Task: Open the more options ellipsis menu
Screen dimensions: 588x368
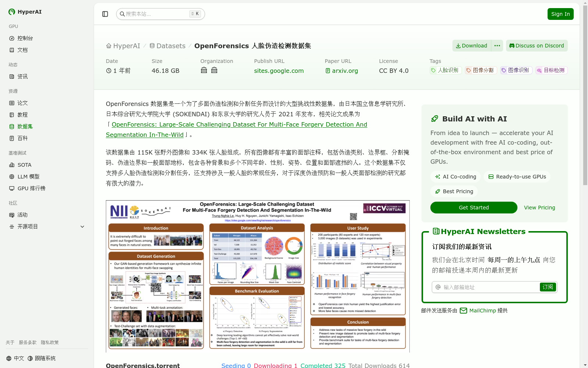Action: point(497,46)
